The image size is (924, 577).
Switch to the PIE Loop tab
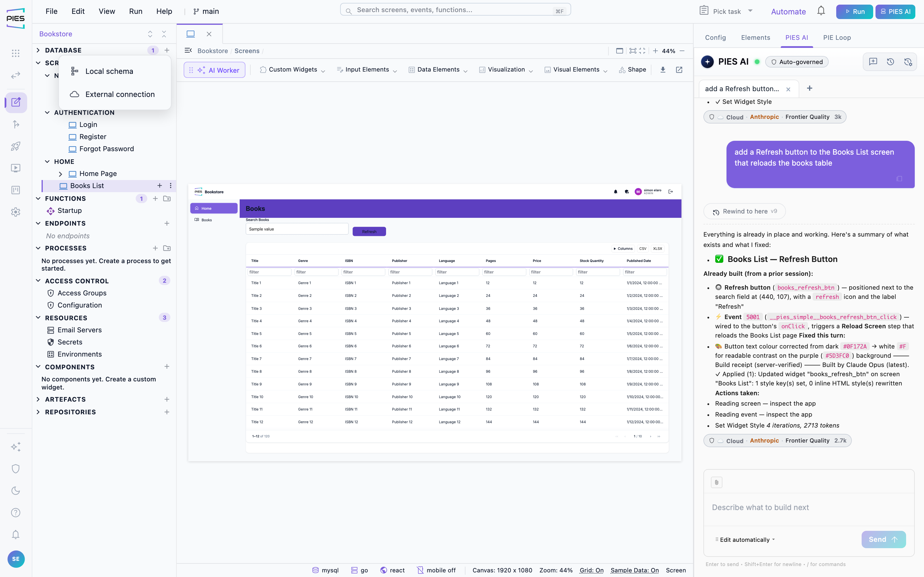pos(837,38)
